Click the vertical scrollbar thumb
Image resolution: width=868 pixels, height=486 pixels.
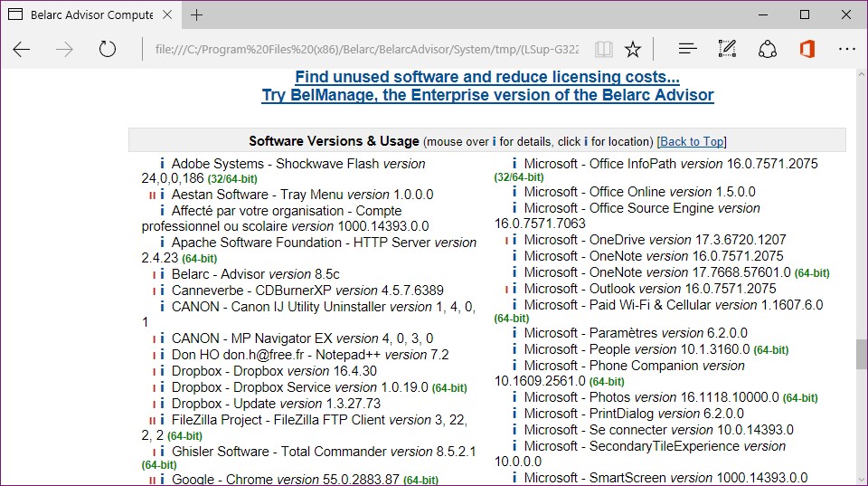(861, 355)
